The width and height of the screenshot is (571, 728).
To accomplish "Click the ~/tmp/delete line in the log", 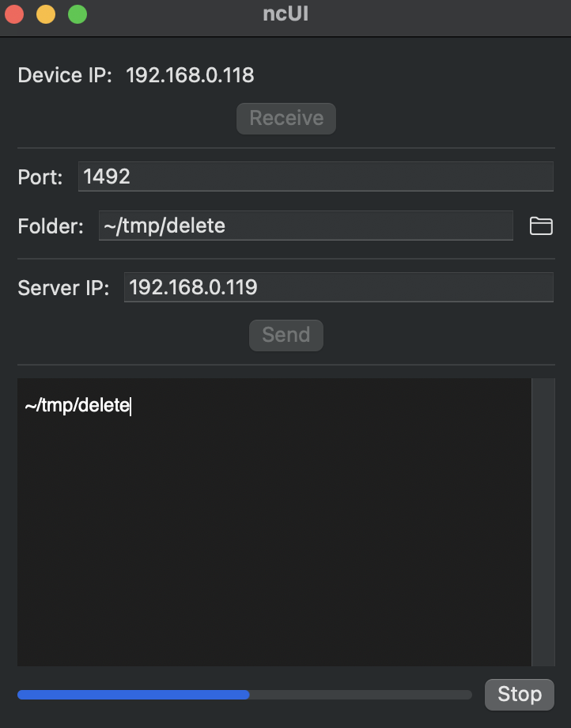I will click(78, 405).
